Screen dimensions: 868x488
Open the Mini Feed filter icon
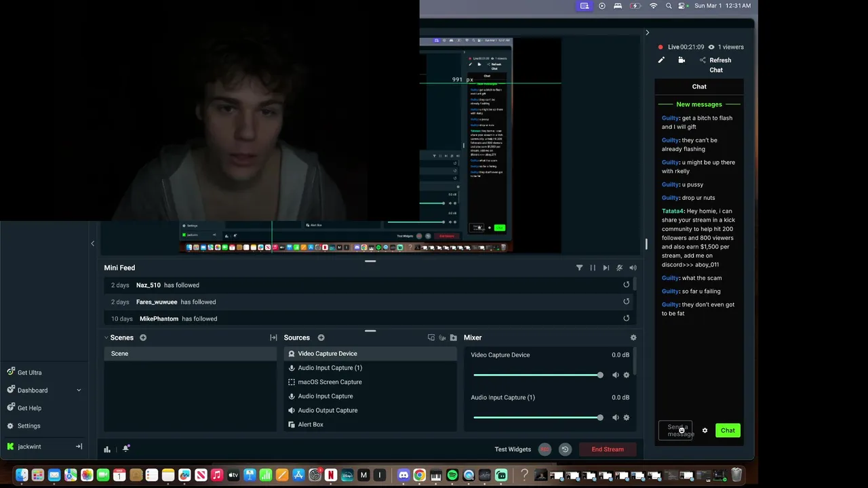(579, 268)
